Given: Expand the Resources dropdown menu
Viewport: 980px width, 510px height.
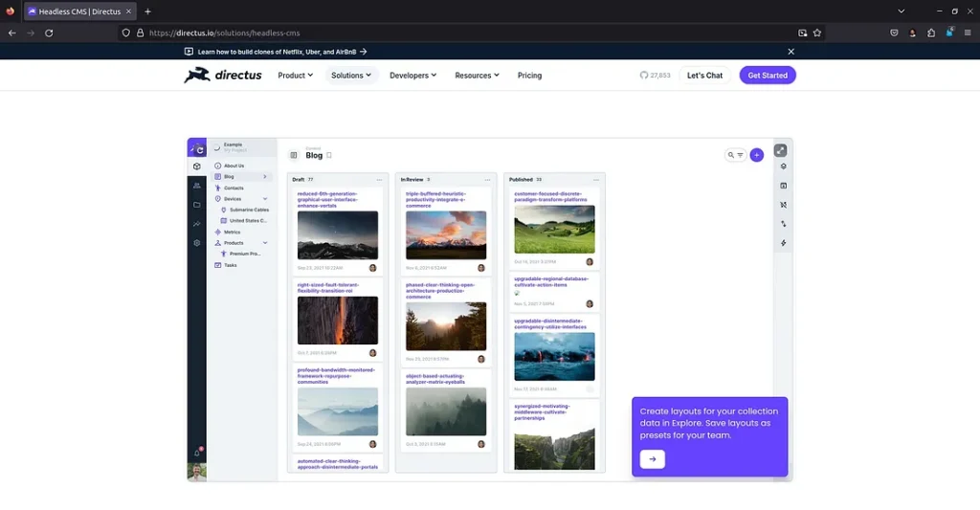Looking at the screenshot, I should click(x=477, y=76).
